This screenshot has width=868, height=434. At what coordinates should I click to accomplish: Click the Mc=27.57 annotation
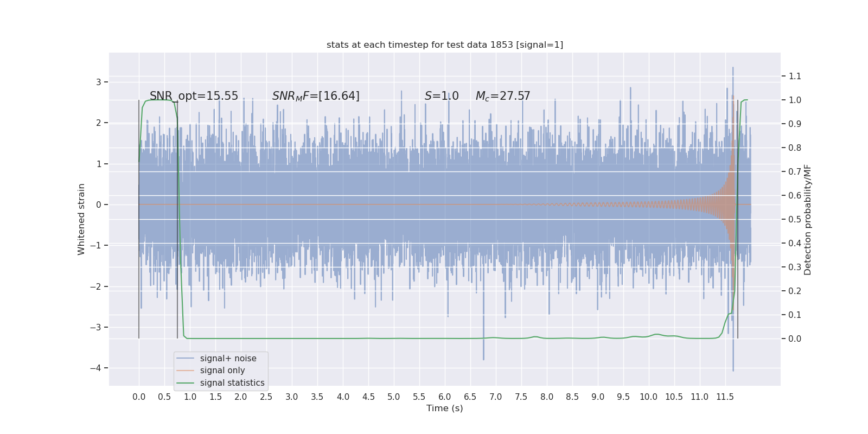click(503, 96)
